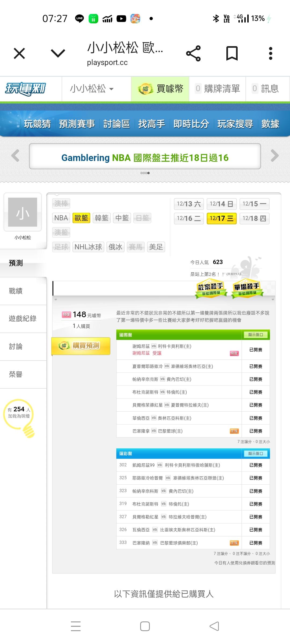Open 即時比分 live scores
Screen dimensions: 290x644
[x=191, y=124]
